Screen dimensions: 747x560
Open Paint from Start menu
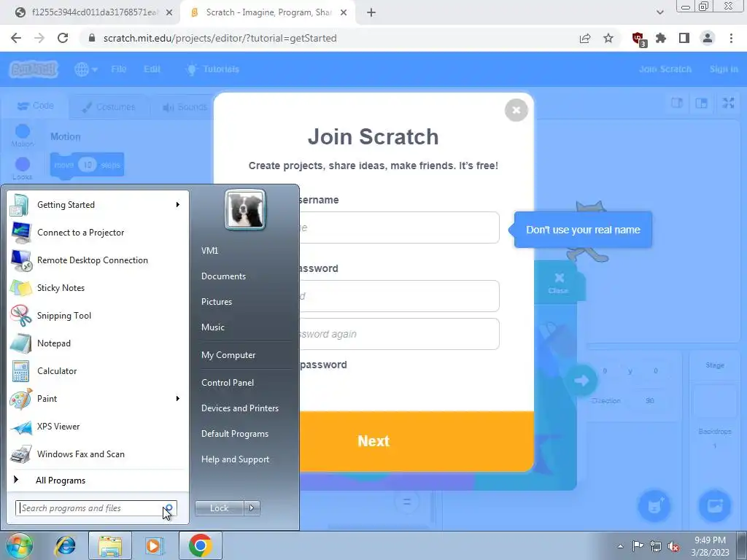(x=98, y=399)
